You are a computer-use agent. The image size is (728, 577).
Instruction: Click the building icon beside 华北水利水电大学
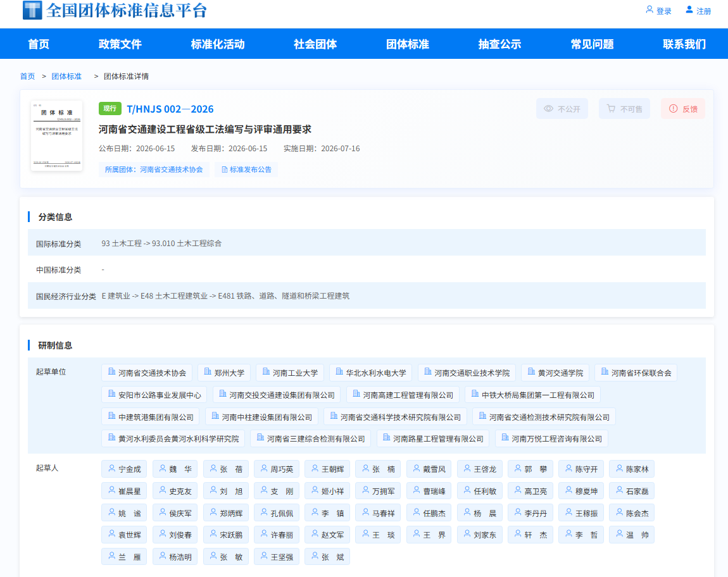(339, 371)
